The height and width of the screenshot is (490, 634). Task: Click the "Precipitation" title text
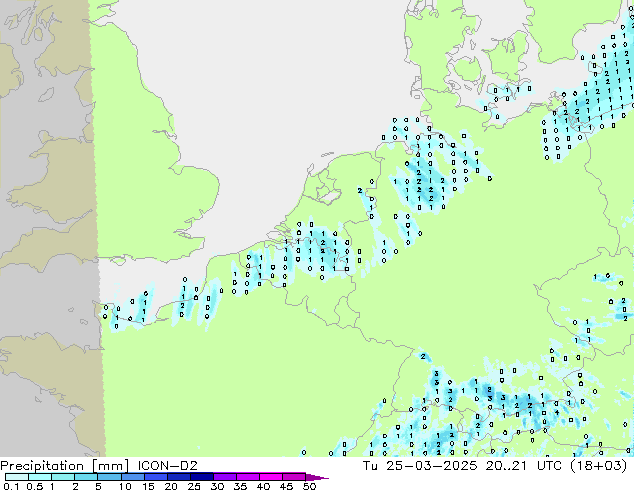coord(42,466)
